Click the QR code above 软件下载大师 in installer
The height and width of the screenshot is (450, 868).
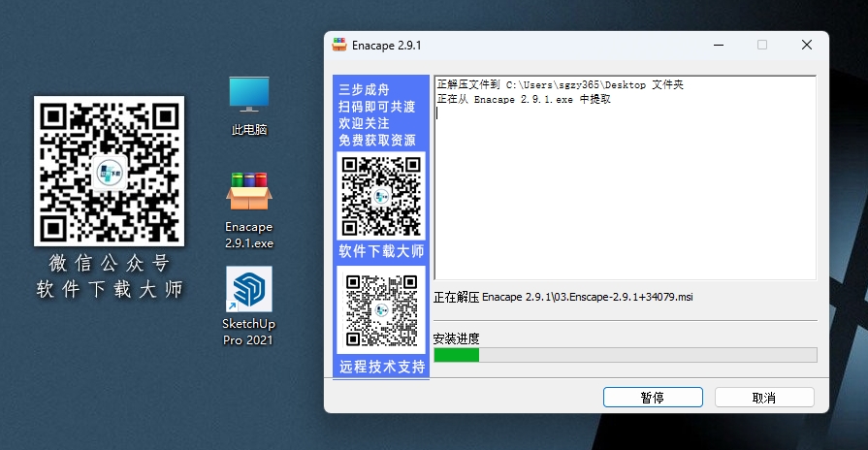381,196
